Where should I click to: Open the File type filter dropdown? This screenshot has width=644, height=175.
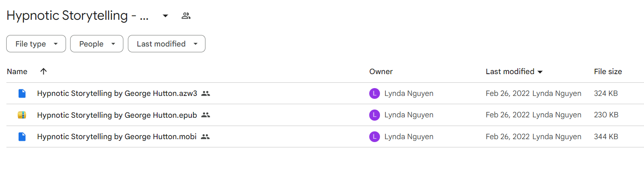click(x=36, y=44)
